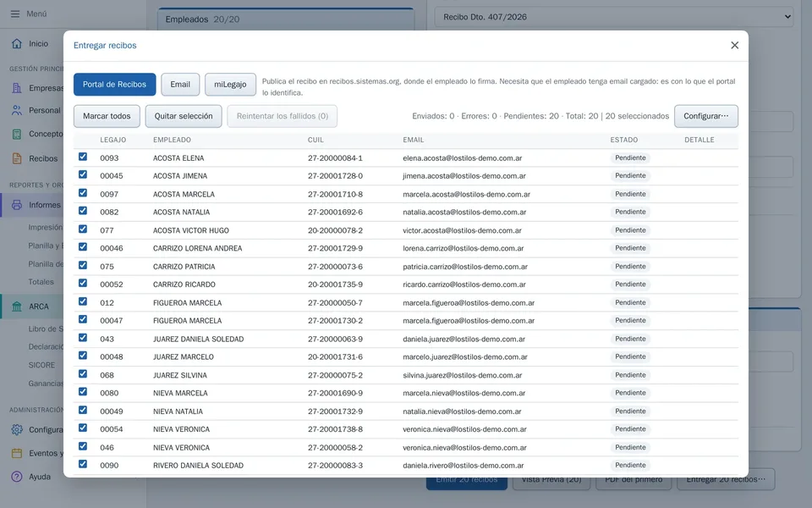Screen dimensions: 812x508
Task: Click the Conceptos calculator icon
Action: [17, 134]
